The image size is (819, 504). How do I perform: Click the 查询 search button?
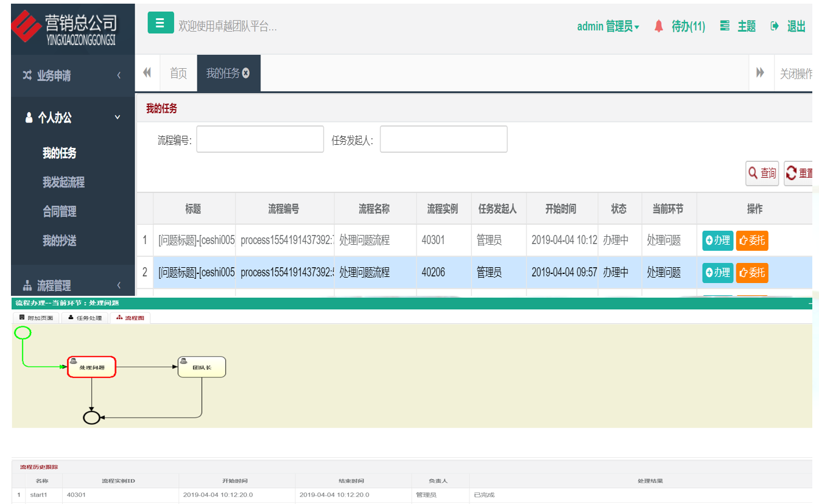[762, 173]
